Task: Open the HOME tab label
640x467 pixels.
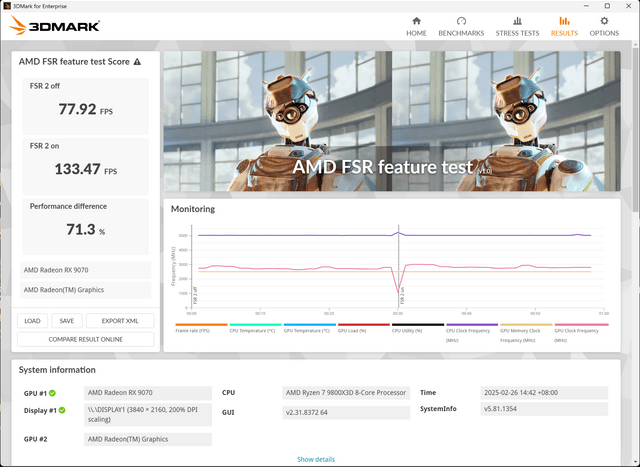Action: coord(416,33)
